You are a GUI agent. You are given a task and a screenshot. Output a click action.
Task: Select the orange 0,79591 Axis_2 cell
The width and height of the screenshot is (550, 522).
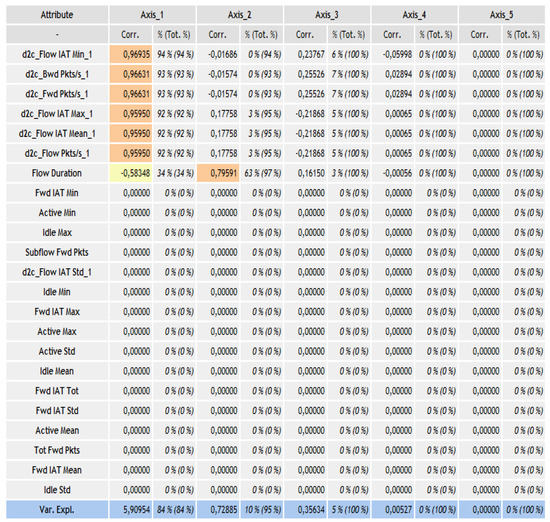click(218, 173)
